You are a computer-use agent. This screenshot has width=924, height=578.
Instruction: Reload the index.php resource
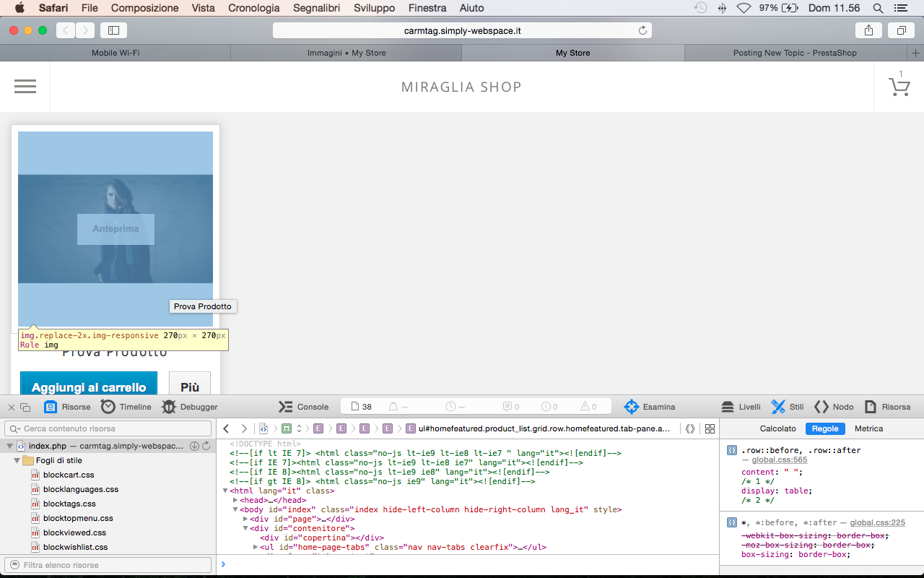(x=206, y=447)
